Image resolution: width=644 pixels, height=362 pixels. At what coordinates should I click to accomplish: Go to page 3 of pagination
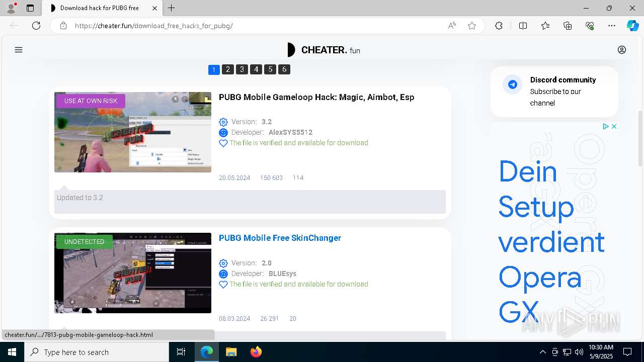[242, 69]
